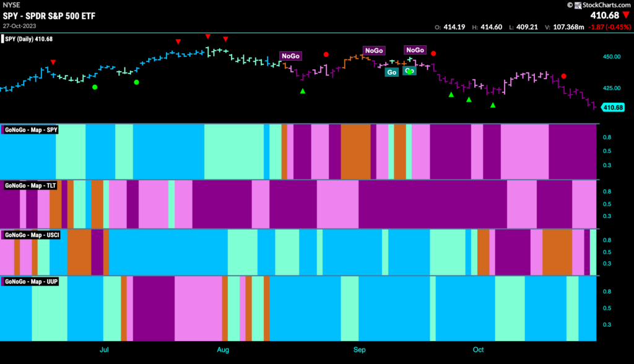
Task: Select the GoNoGo - Map - SPY label
Action: (x=31, y=130)
